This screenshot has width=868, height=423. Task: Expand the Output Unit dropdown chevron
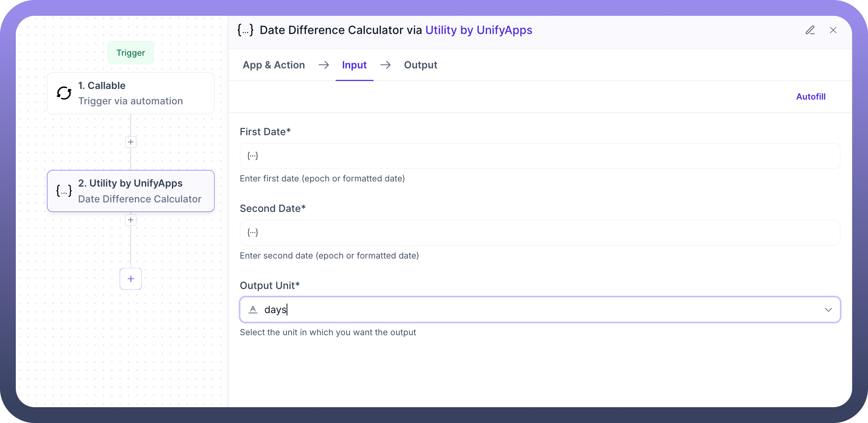pos(828,310)
